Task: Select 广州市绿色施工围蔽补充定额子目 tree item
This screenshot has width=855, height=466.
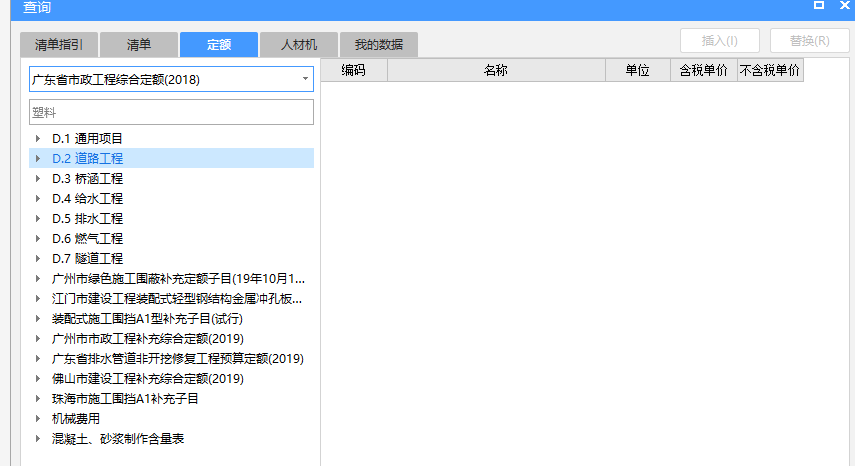Action: point(178,279)
